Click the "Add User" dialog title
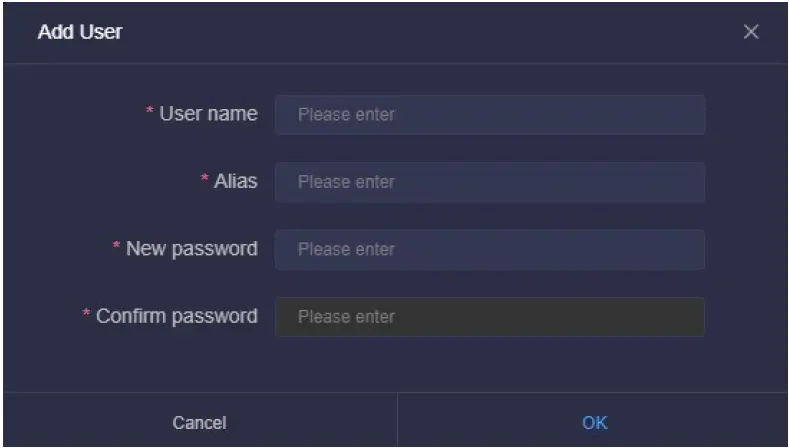The width and height of the screenshot is (789, 448). [80, 32]
